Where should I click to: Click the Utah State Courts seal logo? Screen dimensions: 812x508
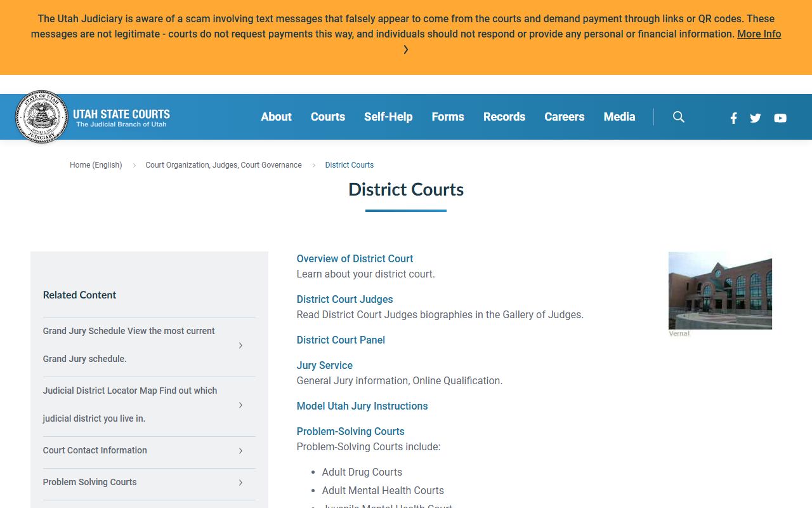(x=41, y=117)
